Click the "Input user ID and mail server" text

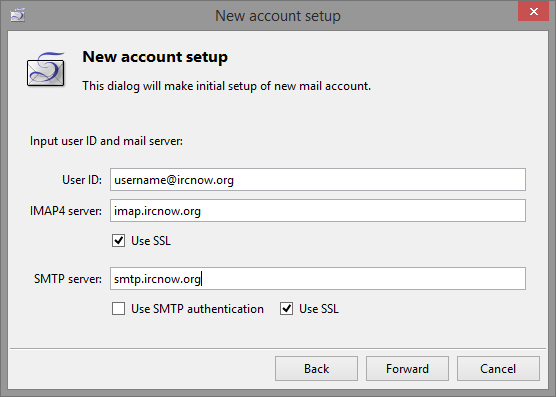tap(106, 141)
